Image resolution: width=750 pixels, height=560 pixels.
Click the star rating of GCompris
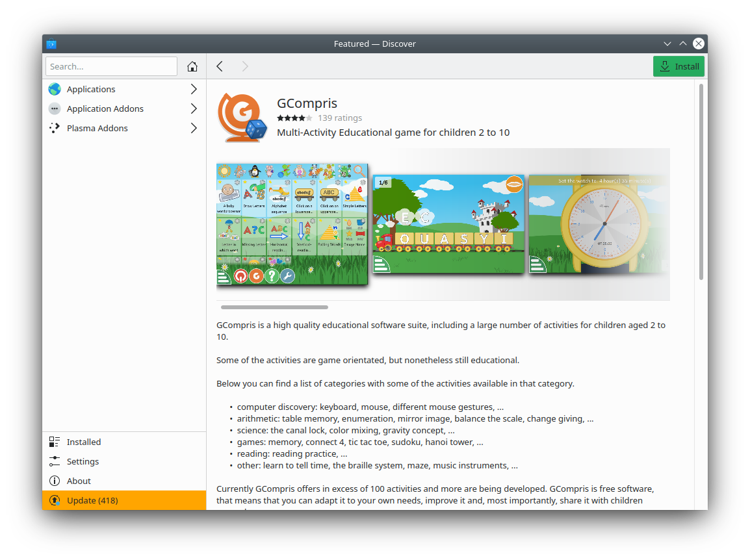pos(294,118)
